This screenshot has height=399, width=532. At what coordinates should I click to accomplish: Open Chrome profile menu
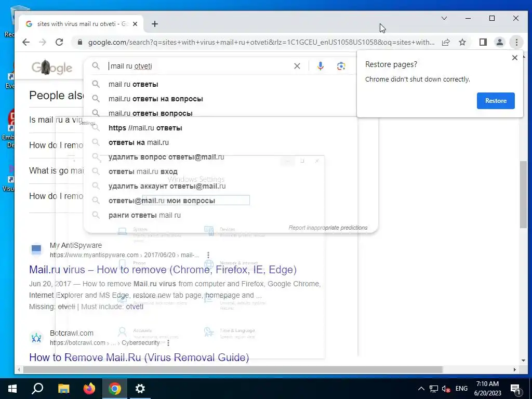tap(499, 42)
